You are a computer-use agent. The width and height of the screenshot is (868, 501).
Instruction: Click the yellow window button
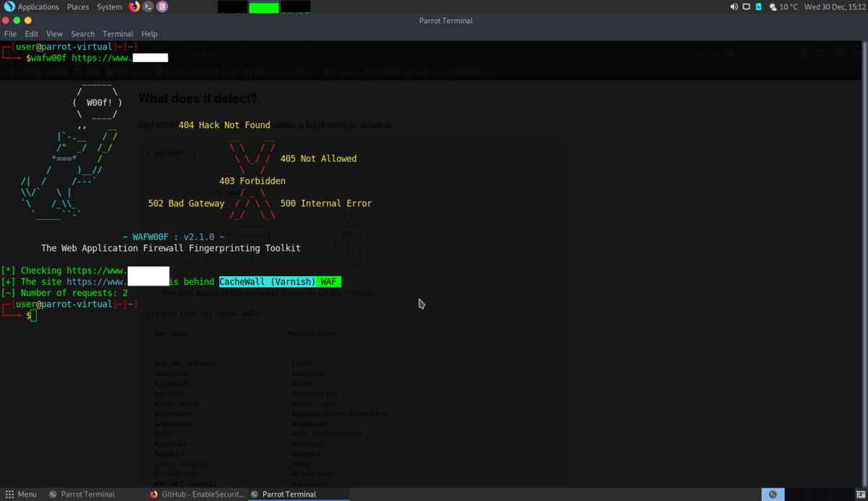click(x=28, y=20)
